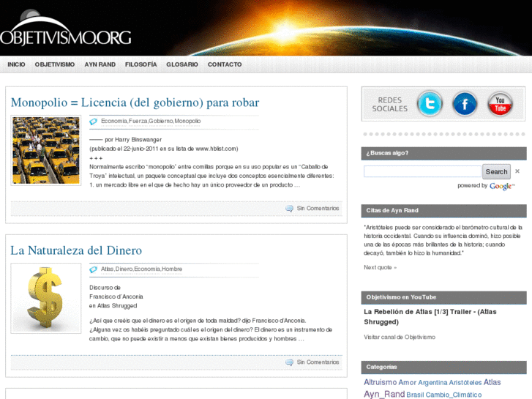
Task: Open the gold dollar sign thumbnail
Action: [x=46, y=299]
